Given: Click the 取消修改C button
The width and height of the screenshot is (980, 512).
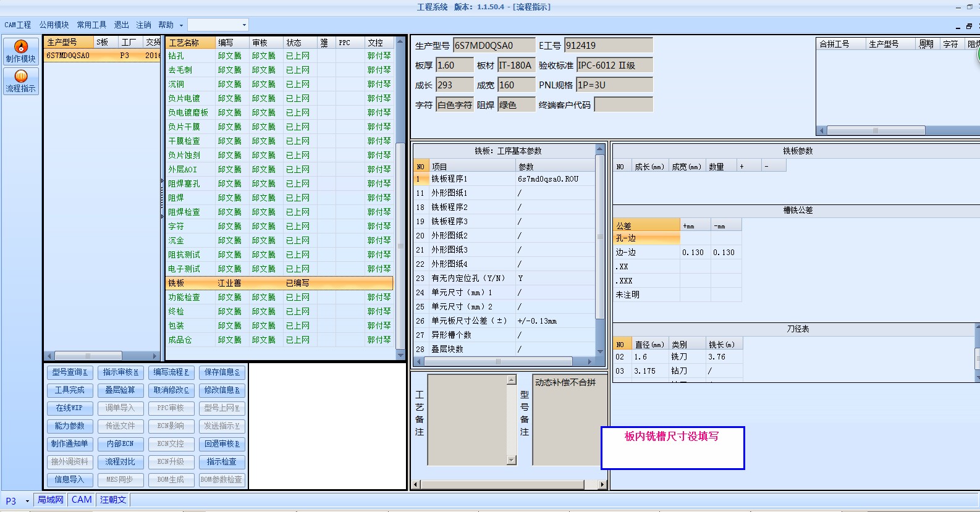Looking at the screenshot, I should point(171,390).
